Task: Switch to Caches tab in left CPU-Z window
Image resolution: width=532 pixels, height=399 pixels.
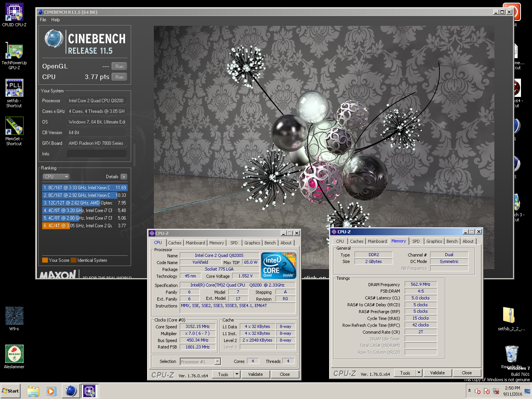Action: click(175, 243)
